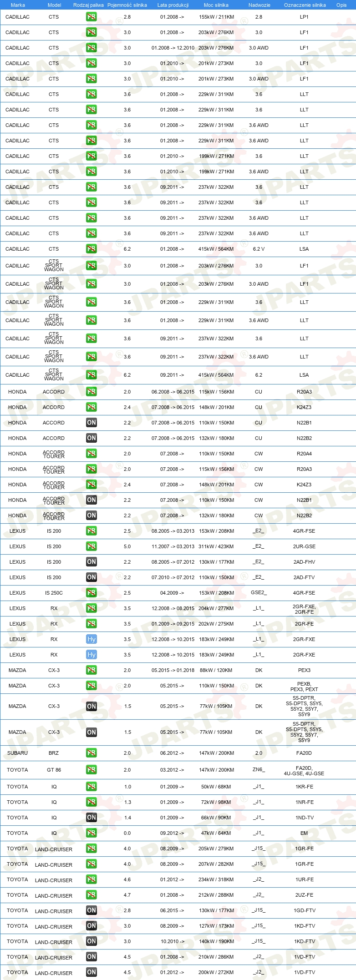Image resolution: width=356 pixels, height=980 pixels.
Task: Click the '11.2007 -> 03.2013' production years cell
Action: [173, 546]
